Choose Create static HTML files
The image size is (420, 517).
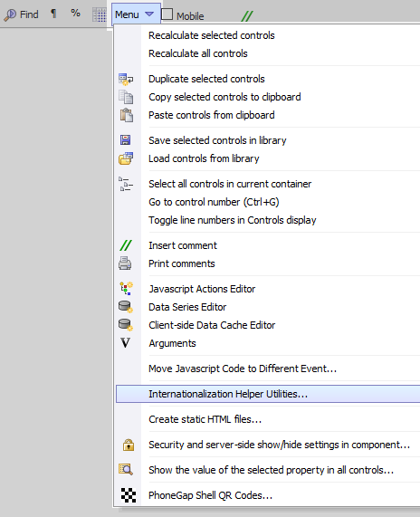point(205,419)
